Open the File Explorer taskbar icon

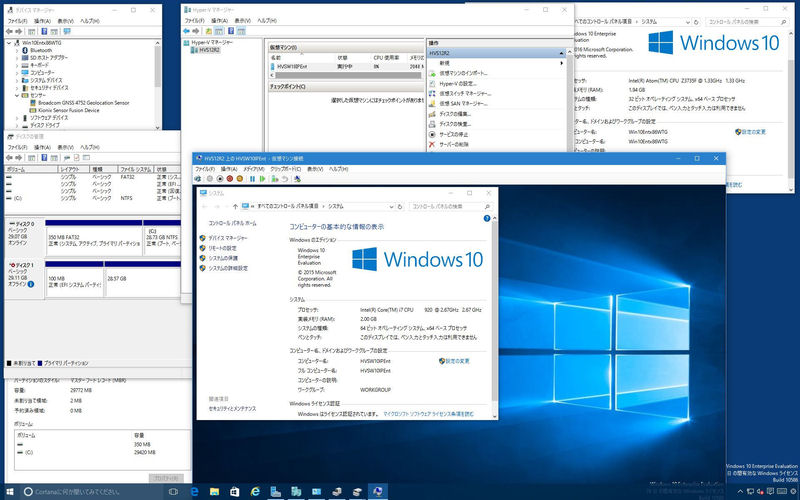click(214, 492)
